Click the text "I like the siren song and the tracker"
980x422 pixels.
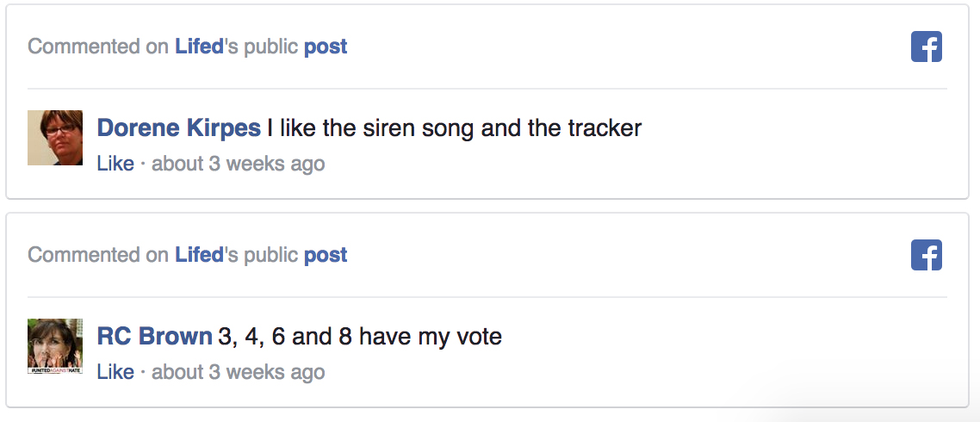click(454, 128)
